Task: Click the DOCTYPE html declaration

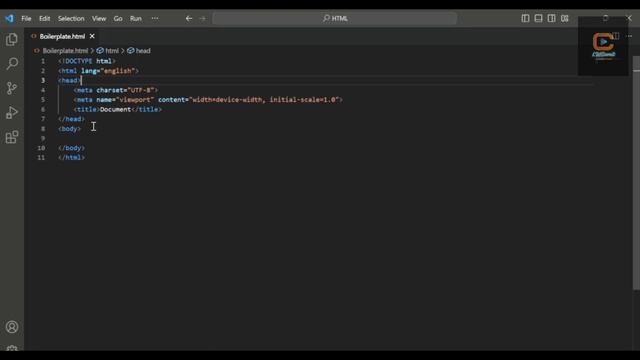Action: click(x=87, y=61)
